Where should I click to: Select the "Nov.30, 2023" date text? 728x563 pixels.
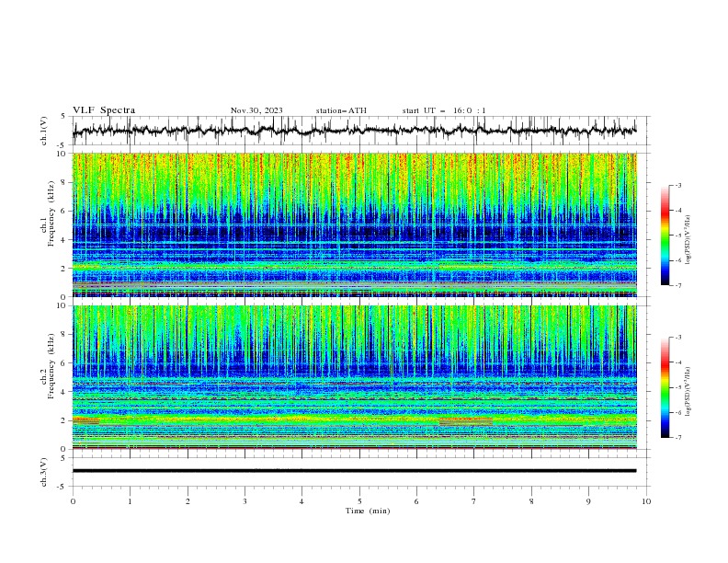(x=256, y=110)
